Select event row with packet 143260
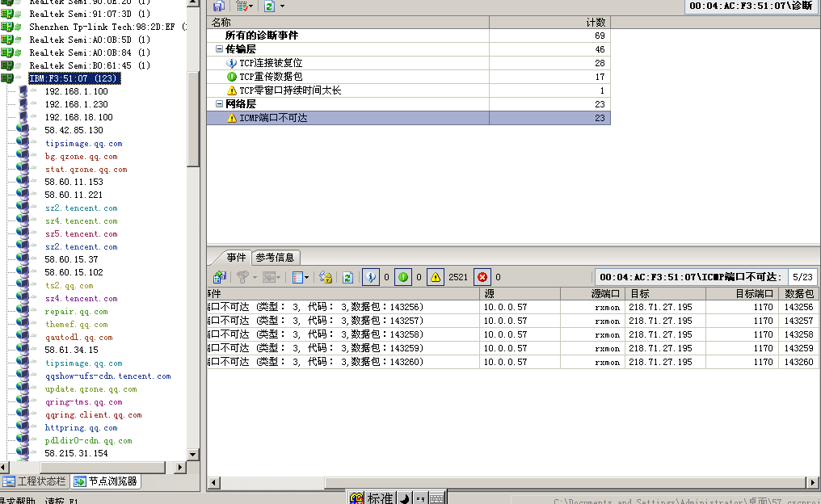Image resolution: width=821 pixels, height=504 pixels. click(x=513, y=362)
